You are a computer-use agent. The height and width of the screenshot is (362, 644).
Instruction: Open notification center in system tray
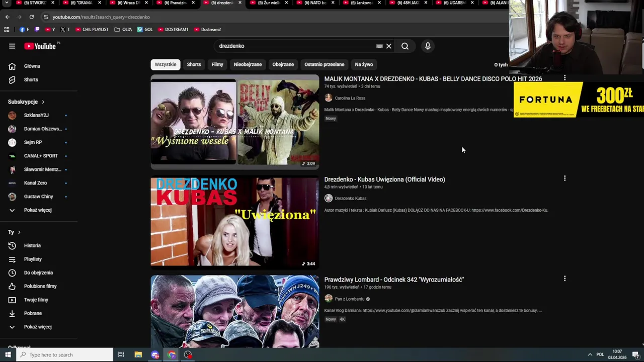(635, 355)
